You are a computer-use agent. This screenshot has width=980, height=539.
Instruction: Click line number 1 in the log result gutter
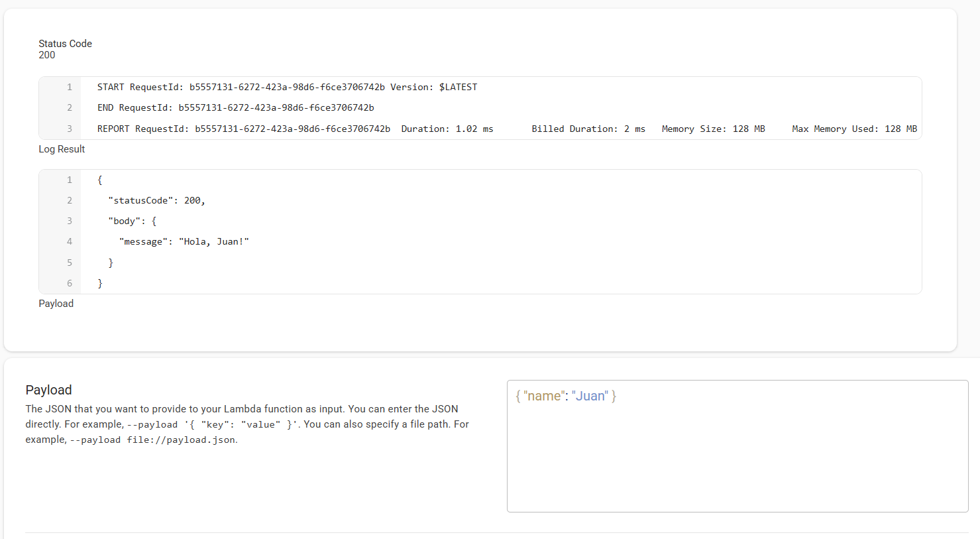tap(69, 86)
